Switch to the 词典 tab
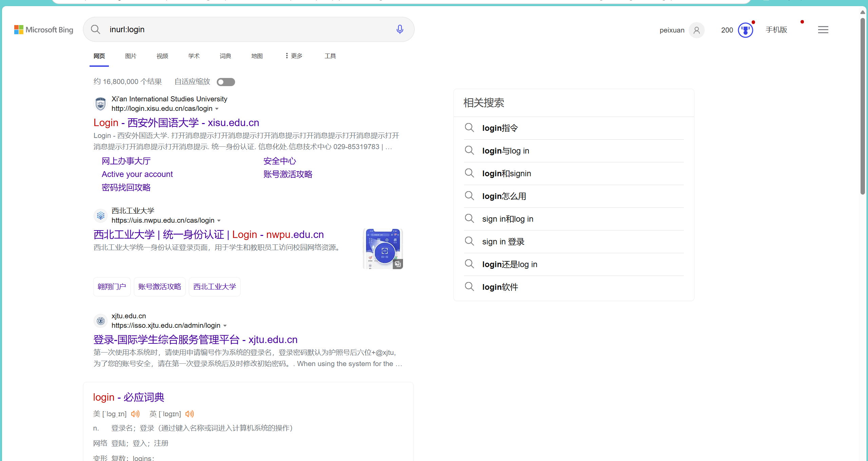 point(225,56)
